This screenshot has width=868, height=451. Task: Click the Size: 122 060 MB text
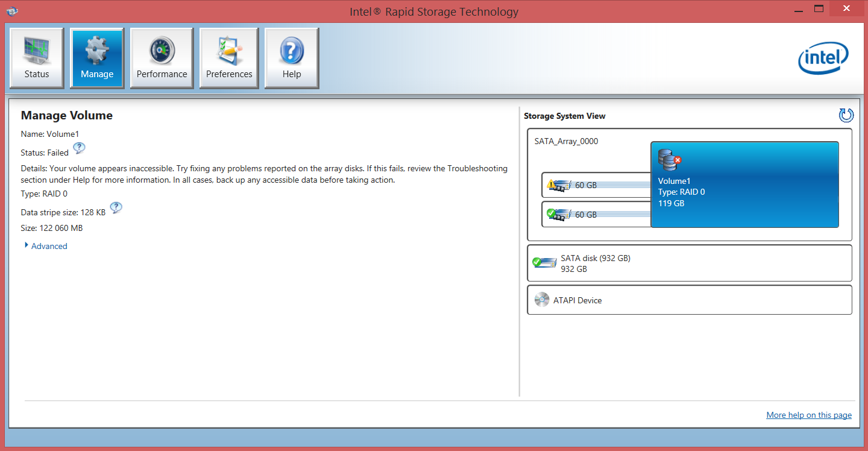pyautogui.click(x=52, y=228)
